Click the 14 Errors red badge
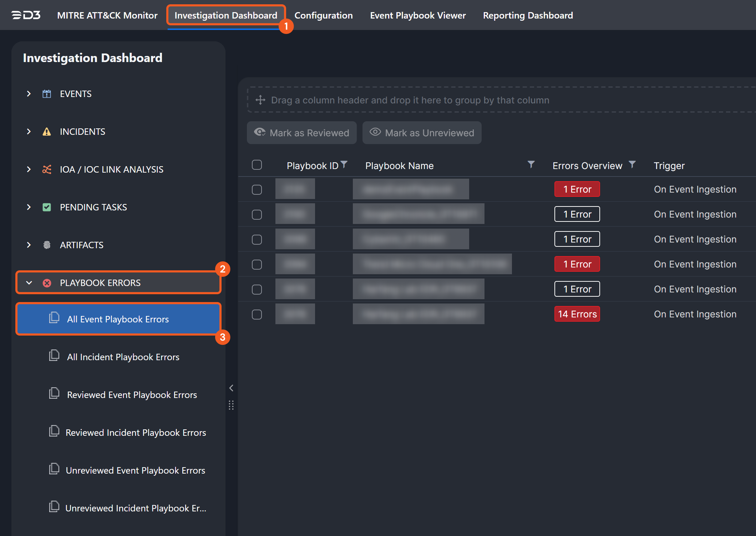The image size is (756, 536). coord(577,314)
